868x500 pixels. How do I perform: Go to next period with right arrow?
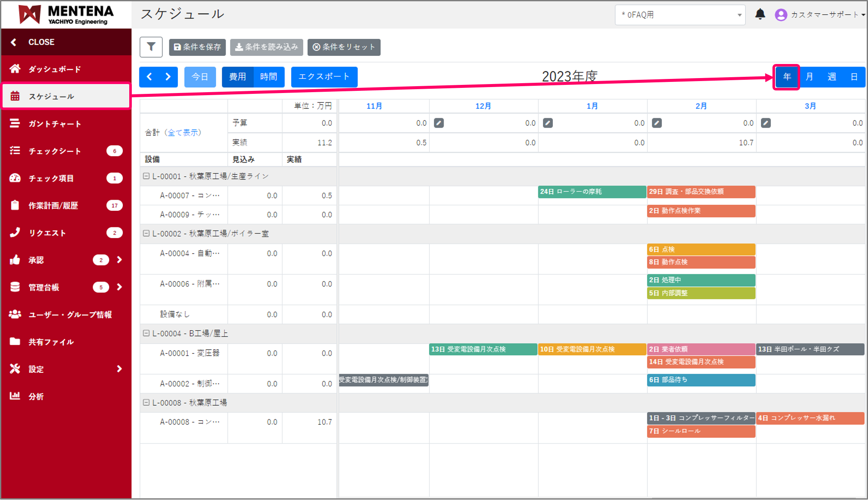point(168,77)
